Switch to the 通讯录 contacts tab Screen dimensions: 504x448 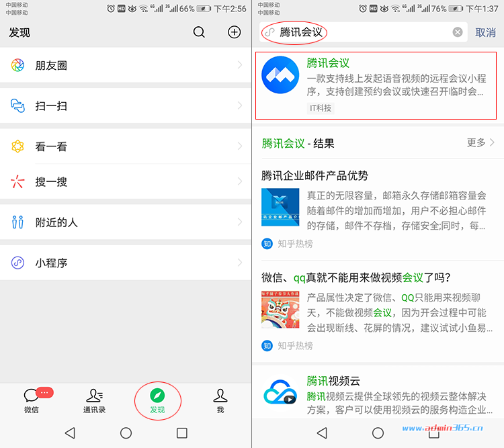94,401
